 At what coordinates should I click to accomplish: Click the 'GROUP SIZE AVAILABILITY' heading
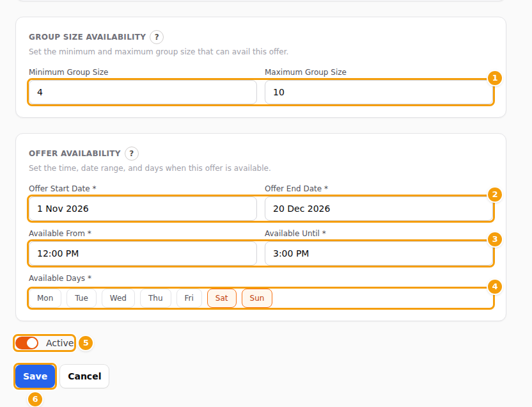(x=87, y=37)
